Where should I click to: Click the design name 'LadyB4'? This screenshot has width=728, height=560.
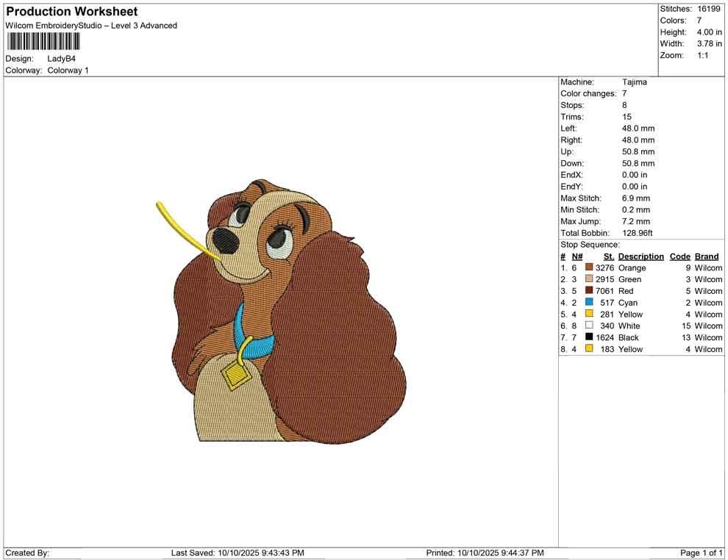coord(61,59)
